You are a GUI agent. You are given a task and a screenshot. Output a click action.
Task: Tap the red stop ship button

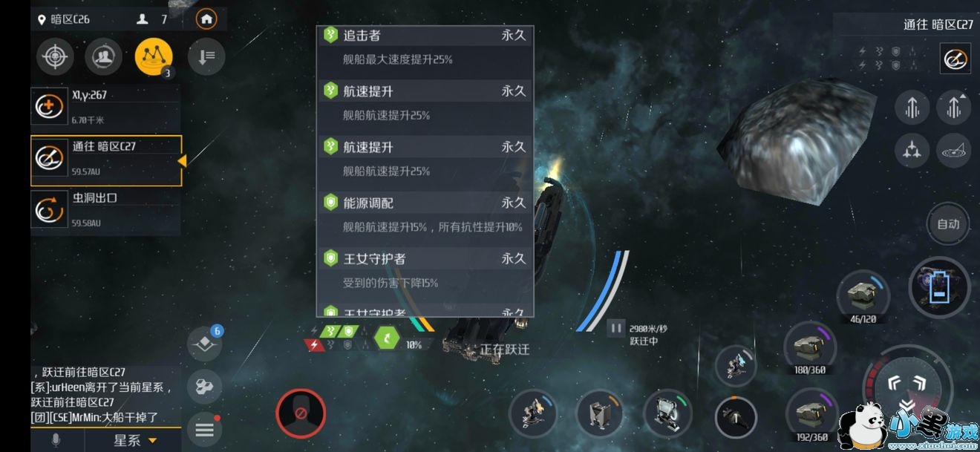point(301,410)
